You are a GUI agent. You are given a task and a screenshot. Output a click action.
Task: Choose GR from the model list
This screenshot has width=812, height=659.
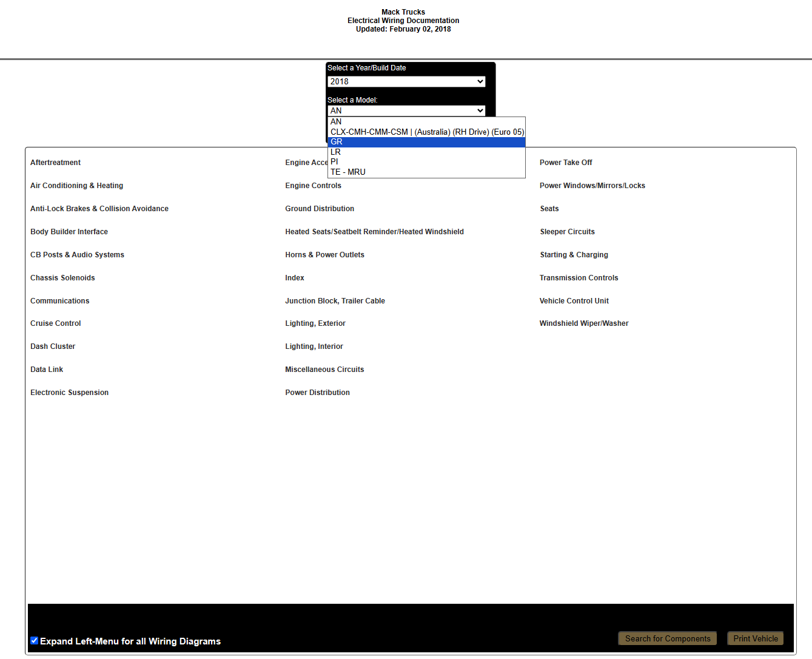click(426, 142)
